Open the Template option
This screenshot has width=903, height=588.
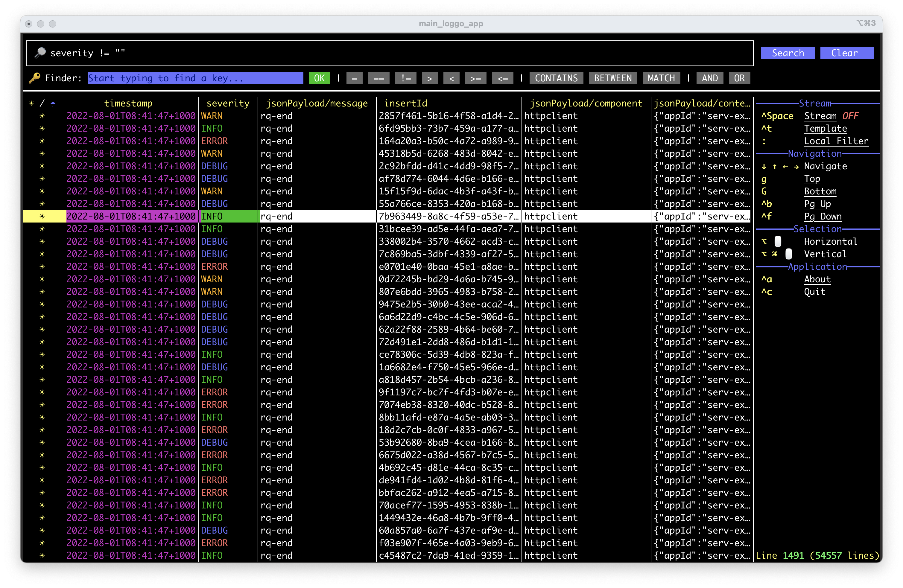[x=825, y=128]
